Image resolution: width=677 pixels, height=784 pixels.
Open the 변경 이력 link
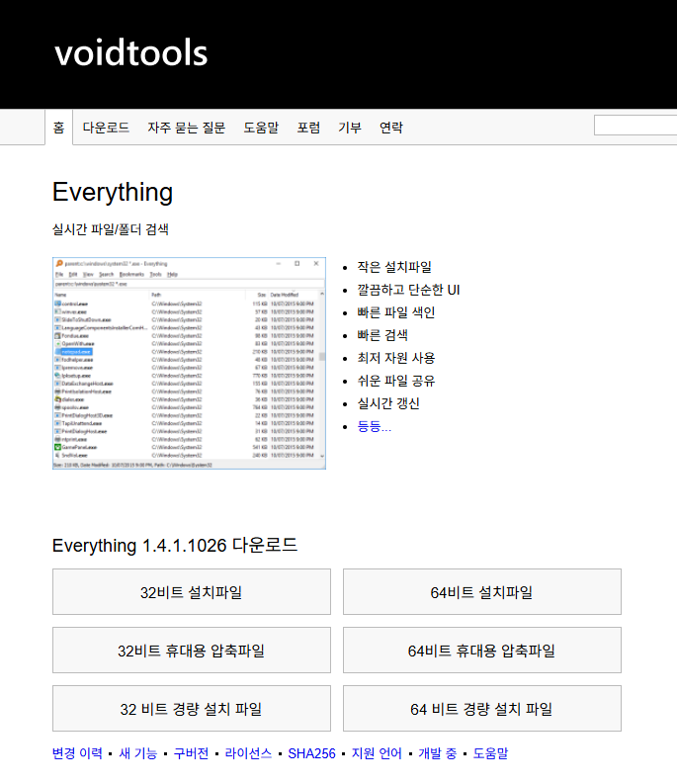click(77, 753)
